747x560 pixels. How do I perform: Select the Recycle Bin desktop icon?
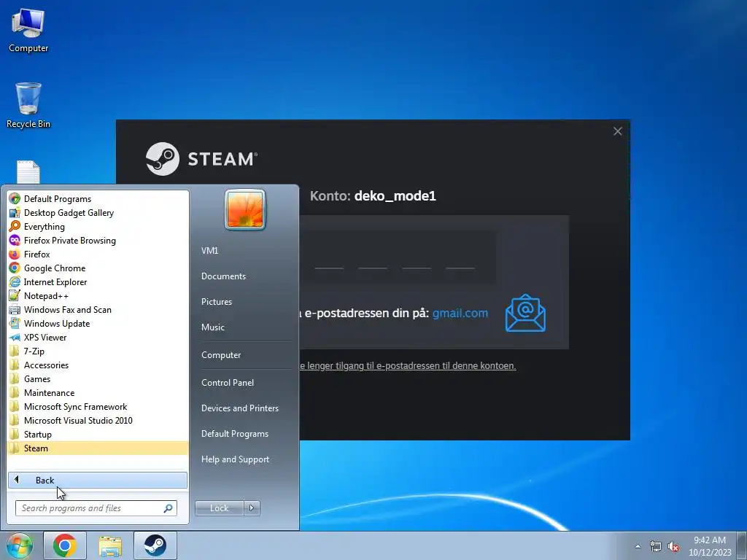[x=28, y=105]
